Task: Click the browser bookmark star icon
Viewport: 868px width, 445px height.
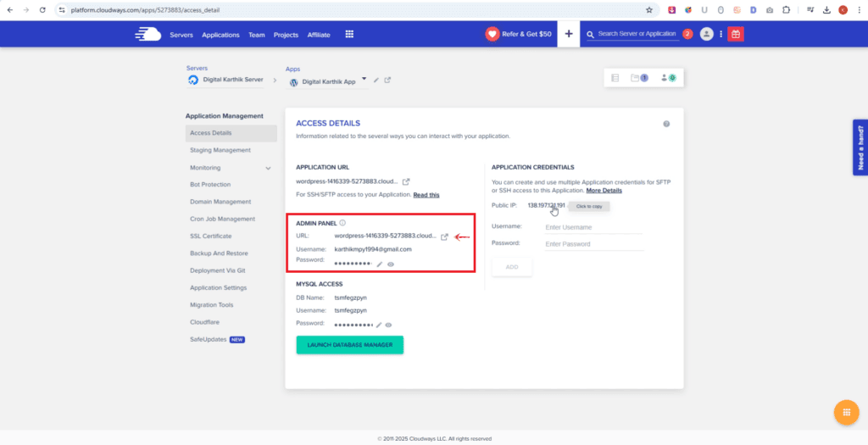Action: 649,10
